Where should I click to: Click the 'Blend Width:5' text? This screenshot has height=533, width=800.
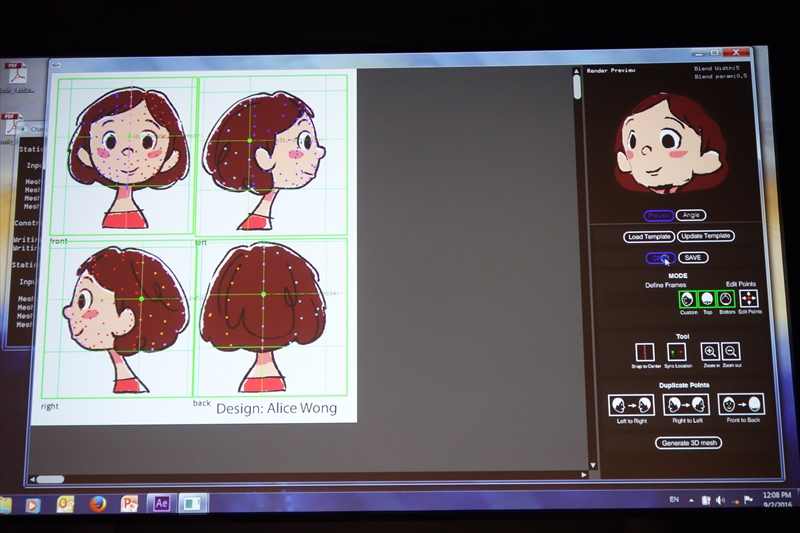pos(716,68)
